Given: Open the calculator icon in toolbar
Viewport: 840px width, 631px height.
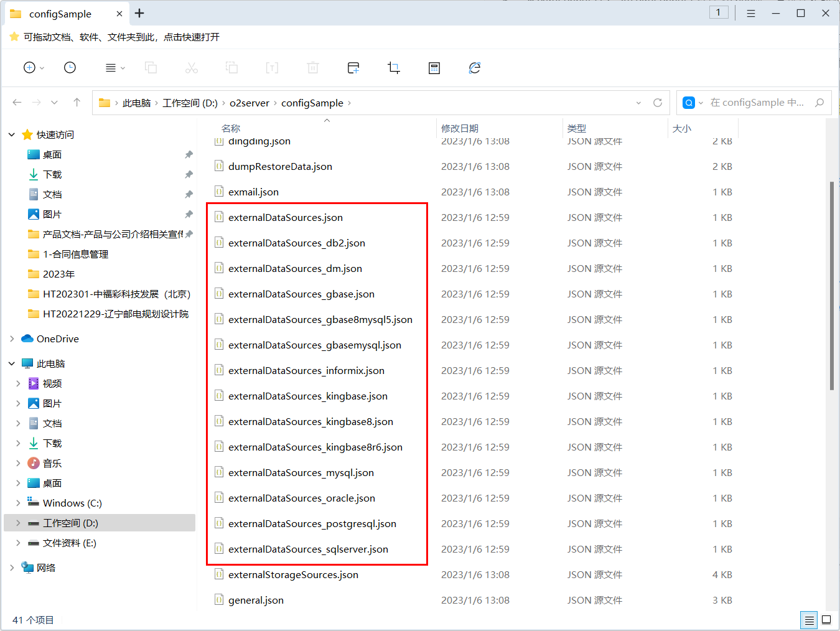Looking at the screenshot, I should point(434,68).
